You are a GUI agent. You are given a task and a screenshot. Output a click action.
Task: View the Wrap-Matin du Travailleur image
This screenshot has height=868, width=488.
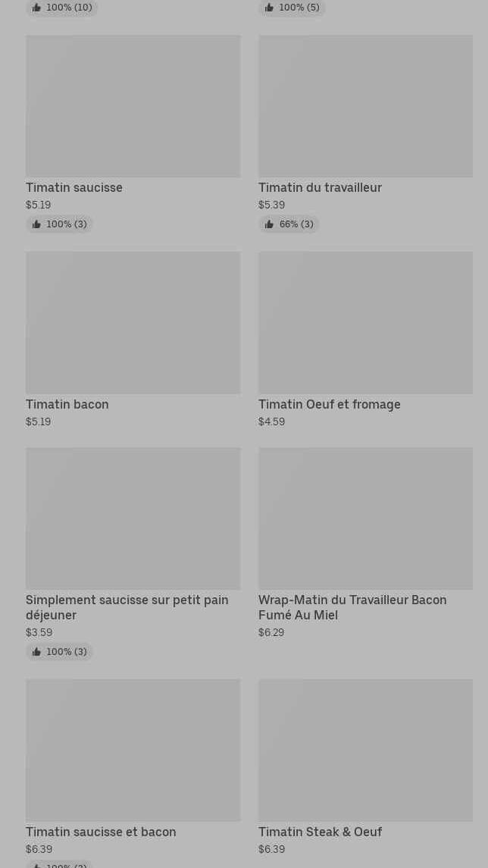pos(365,519)
